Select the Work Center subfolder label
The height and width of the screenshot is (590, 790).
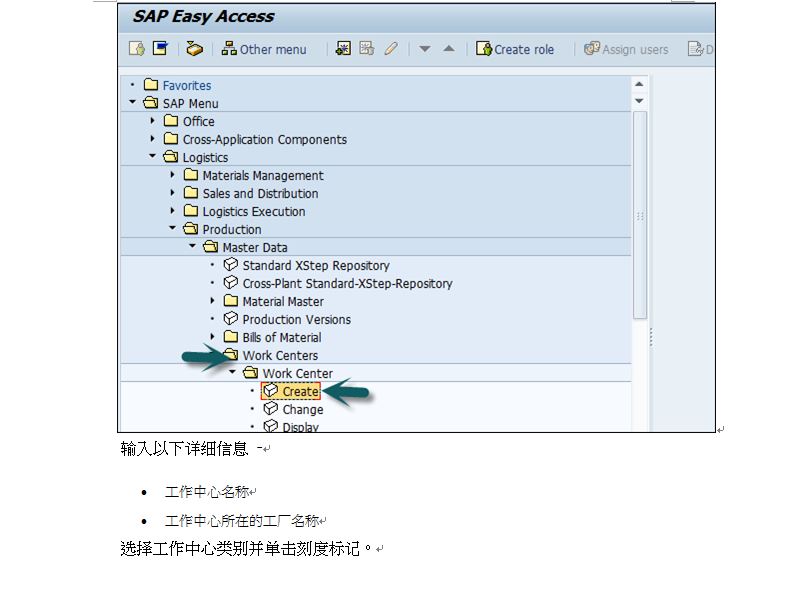[x=297, y=373]
